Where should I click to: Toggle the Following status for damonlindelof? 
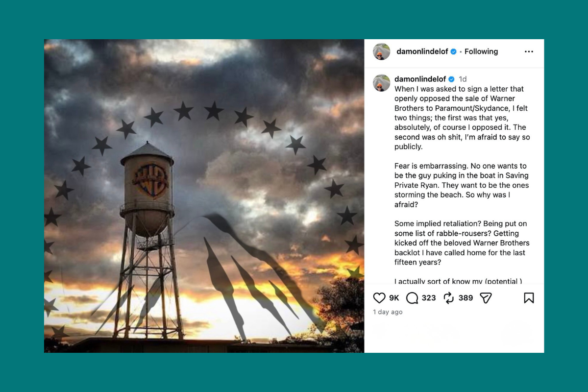[x=481, y=51]
